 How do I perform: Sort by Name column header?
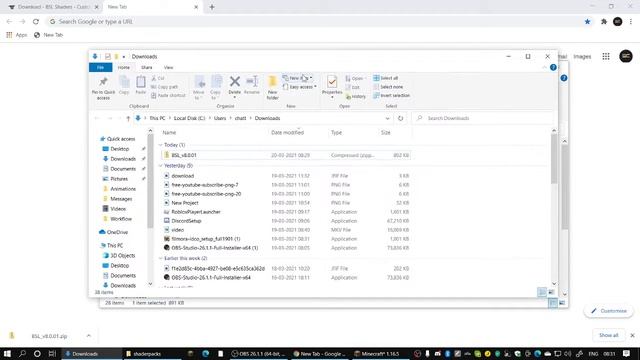169,133
